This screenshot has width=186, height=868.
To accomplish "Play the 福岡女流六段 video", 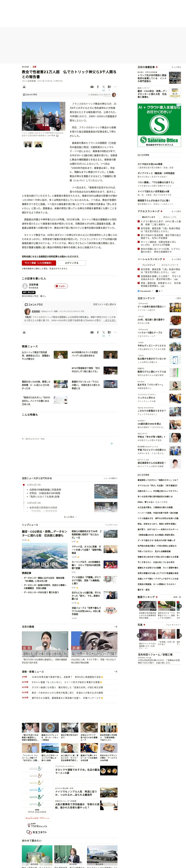I will coord(45,644).
